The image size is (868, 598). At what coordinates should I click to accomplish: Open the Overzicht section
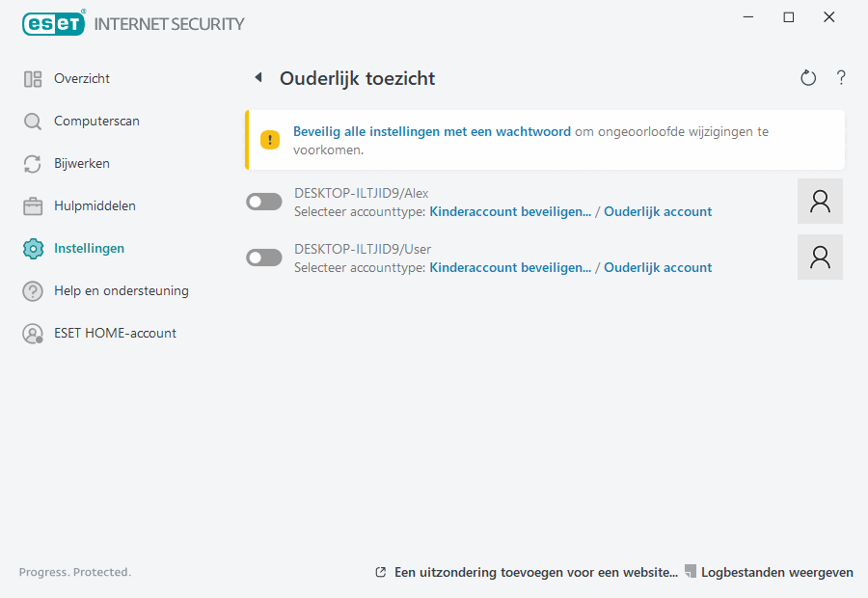click(x=81, y=79)
